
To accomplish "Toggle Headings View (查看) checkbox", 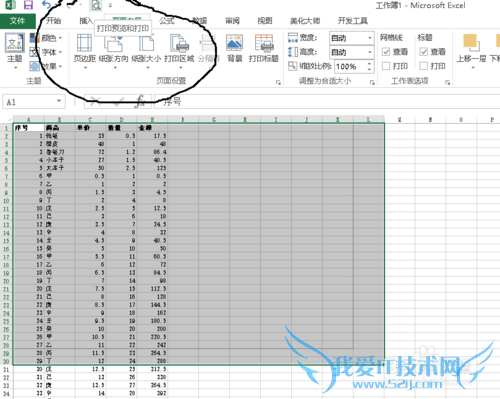I will [x=424, y=52].
